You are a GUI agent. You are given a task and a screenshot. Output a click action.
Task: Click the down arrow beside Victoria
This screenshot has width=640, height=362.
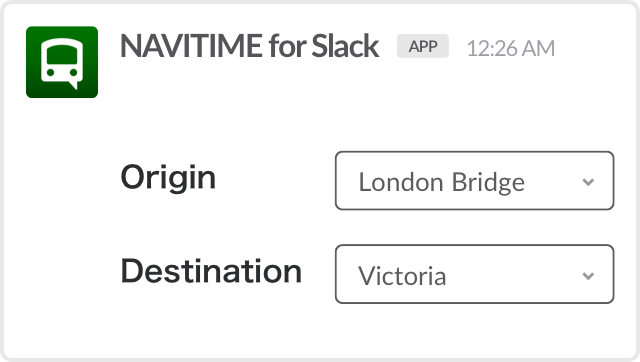tap(588, 276)
